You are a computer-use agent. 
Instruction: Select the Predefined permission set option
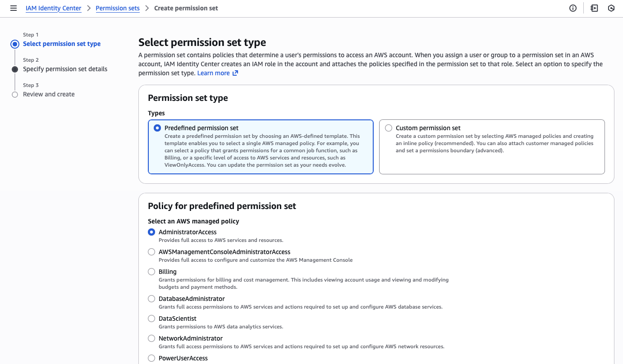(157, 127)
